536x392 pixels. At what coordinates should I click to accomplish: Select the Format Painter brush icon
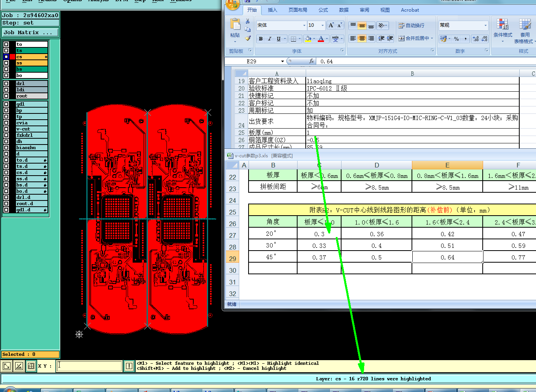point(248,38)
